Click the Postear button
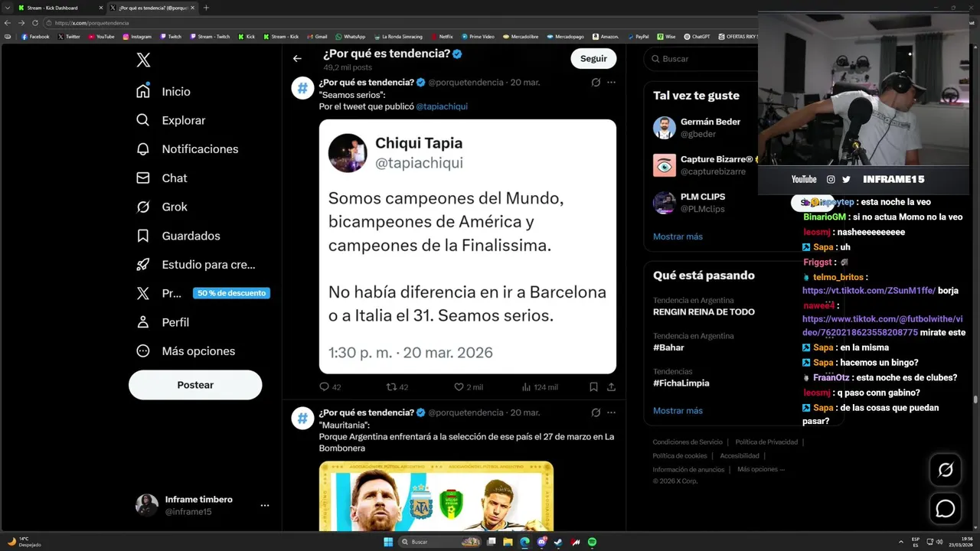980x551 pixels. pyautogui.click(x=195, y=385)
